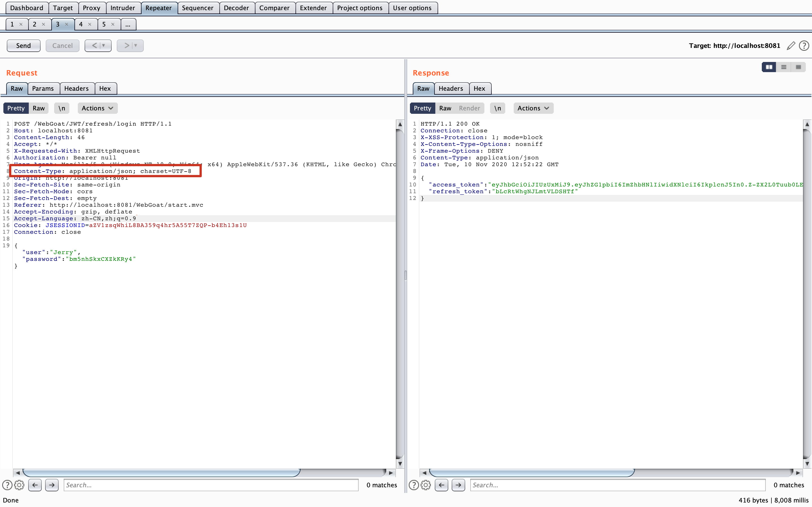Click the response Search input field
This screenshot has height=507, width=812.
(x=617, y=485)
